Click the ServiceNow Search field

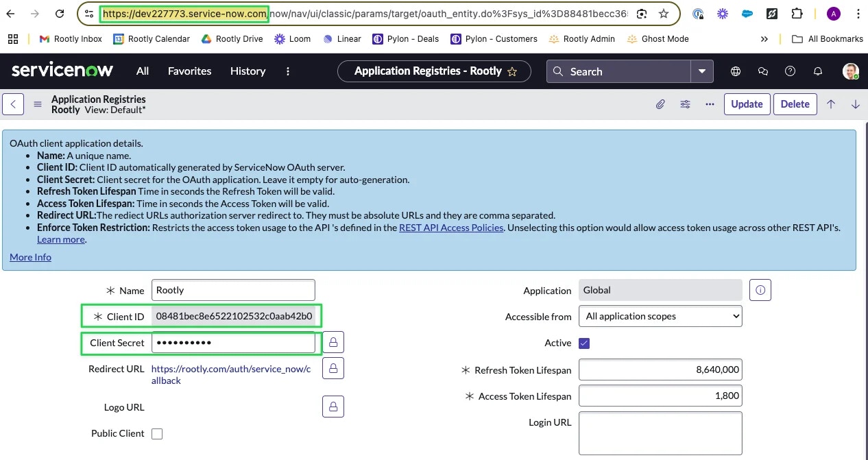click(x=619, y=71)
